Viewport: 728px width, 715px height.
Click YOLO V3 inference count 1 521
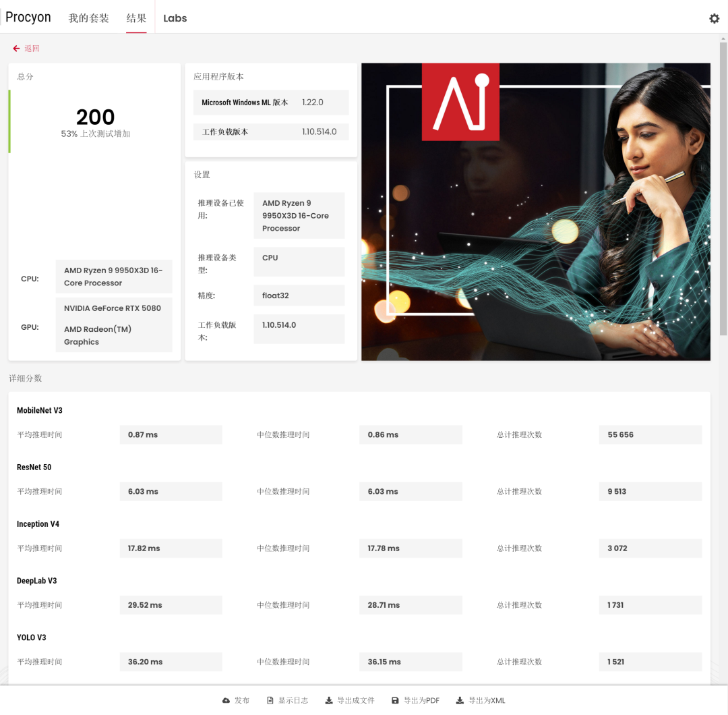[650, 662]
